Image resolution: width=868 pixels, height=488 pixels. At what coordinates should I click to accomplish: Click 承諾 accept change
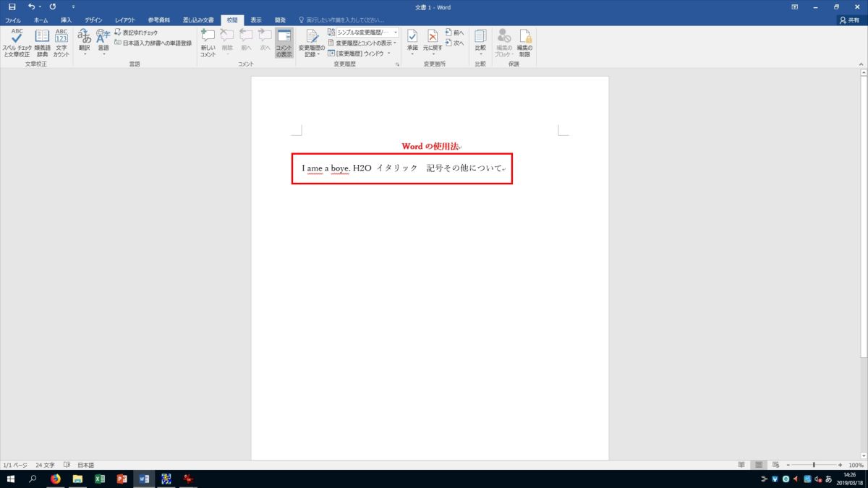412,43
